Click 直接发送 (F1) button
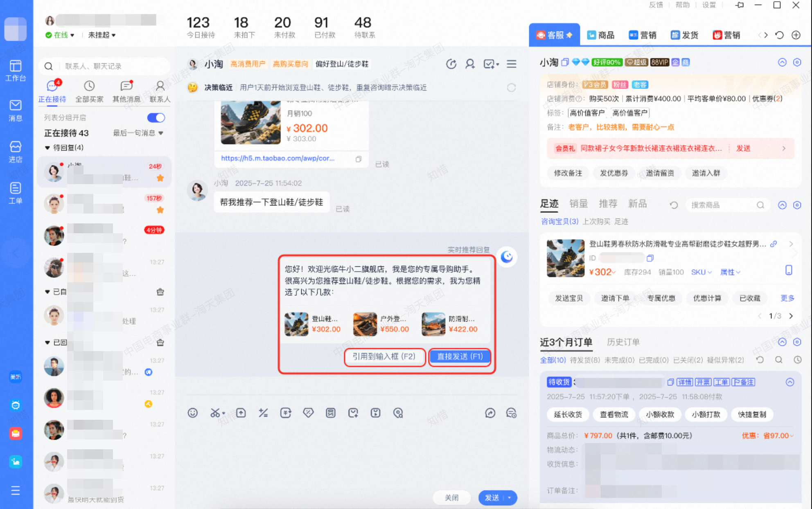The width and height of the screenshot is (812, 509). (x=460, y=356)
